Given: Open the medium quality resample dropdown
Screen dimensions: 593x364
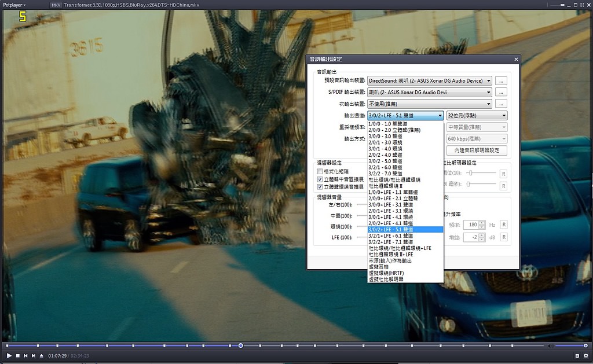Looking at the screenshot, I should click(x=477, y=127).
